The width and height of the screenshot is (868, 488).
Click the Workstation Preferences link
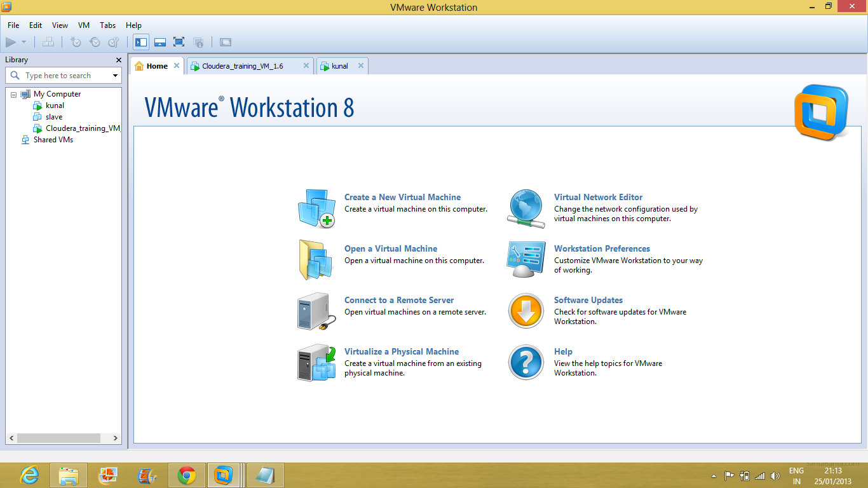[x=602, y=249]
